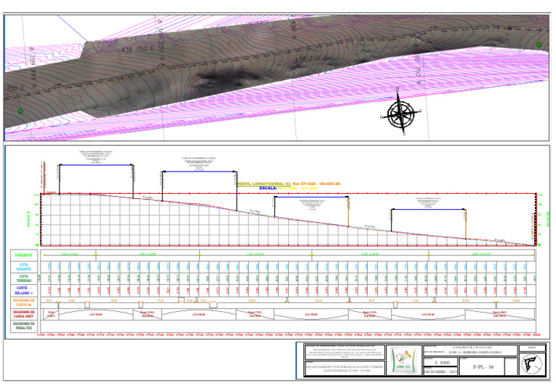The width and height of the screenshot is (556, 392).
Task: Click the PERFIL LONGITUDINAL (6) title text
Action: pyautogui.click(x=264, y=184)
